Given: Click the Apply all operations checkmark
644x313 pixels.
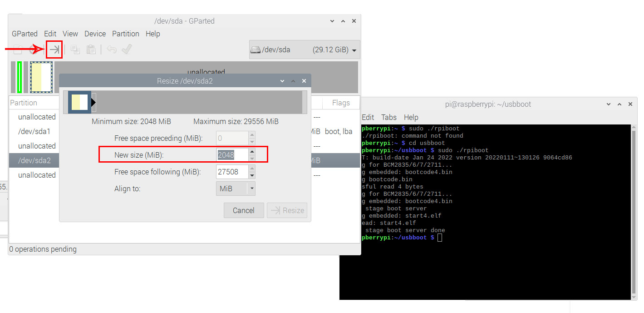Looking at the screenshot, I should tap(127, 50).
